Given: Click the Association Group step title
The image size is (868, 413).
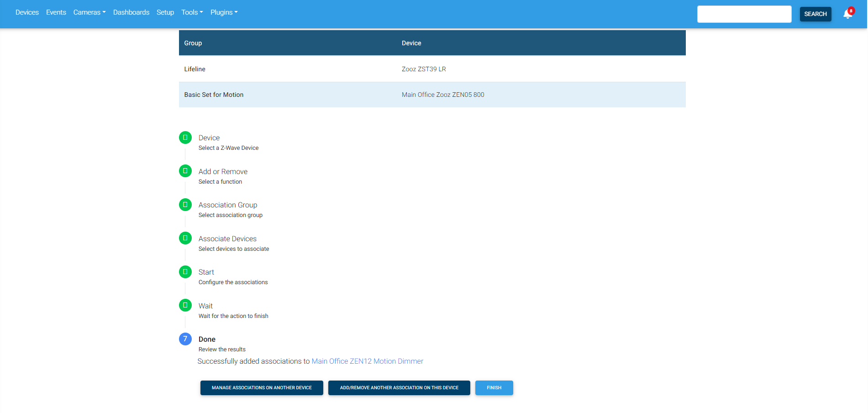Looking at the screenshot, I should tap(228, 205).
